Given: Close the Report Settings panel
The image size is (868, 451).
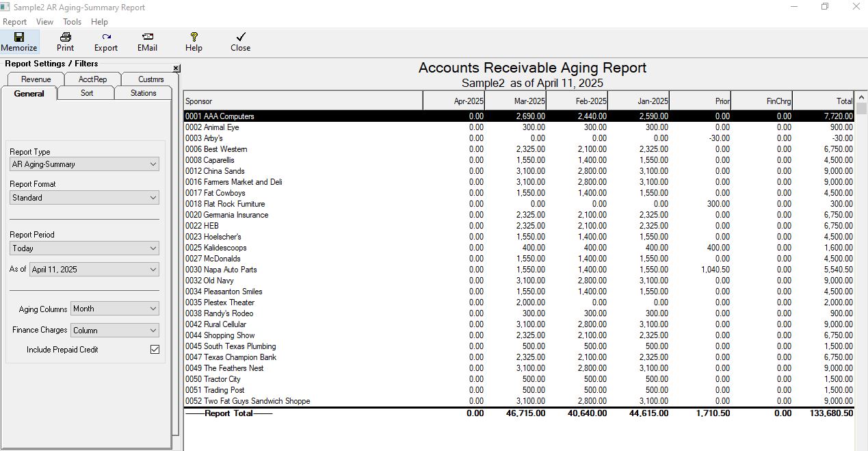Looking at the screenshot, I should pyautogui.click(x=176, y=68).
